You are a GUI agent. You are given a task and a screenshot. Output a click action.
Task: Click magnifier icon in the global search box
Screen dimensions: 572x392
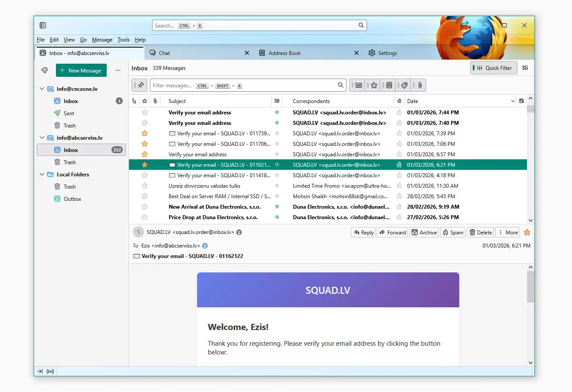(x=361, y=25)
